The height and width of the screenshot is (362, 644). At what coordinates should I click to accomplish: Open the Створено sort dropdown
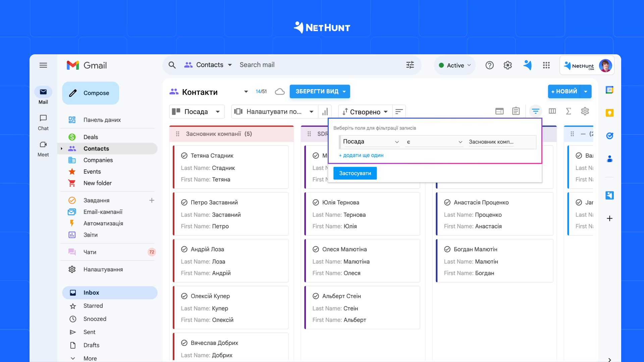pos(365,111)
